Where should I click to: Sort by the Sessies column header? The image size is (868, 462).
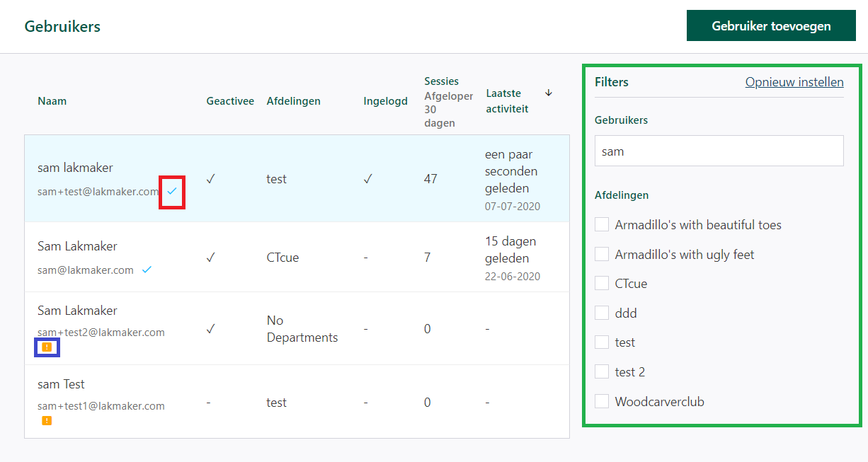[x=442, y=81]
